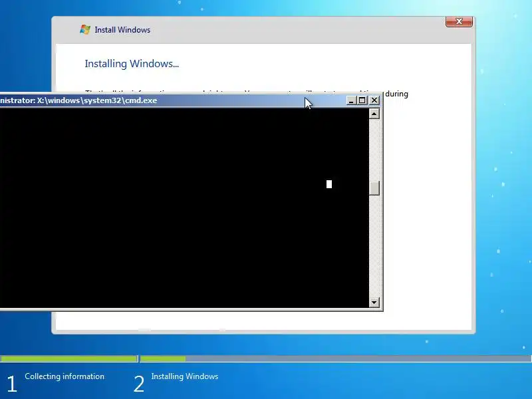Image resolution: width=532 pixels, height=399 pixels.
Task: Click the cmd vertical scrollbar thumb
Action: (x=374, y=188)
